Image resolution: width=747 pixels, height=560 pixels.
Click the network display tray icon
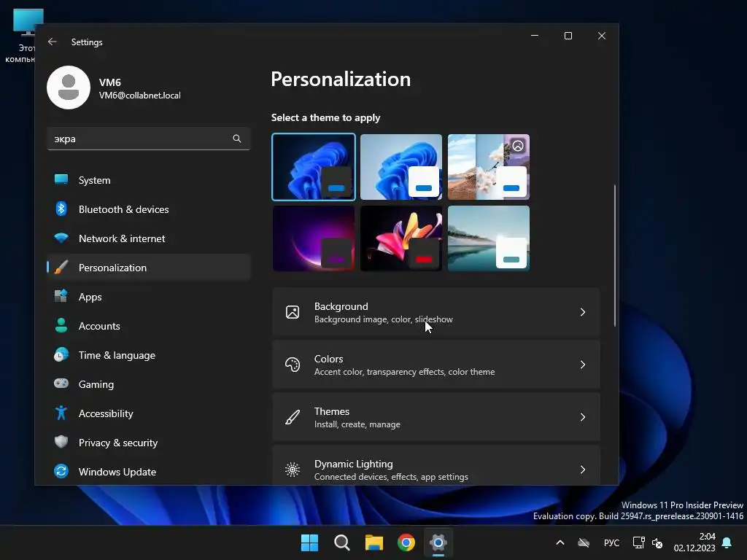(x=638, y=542)
